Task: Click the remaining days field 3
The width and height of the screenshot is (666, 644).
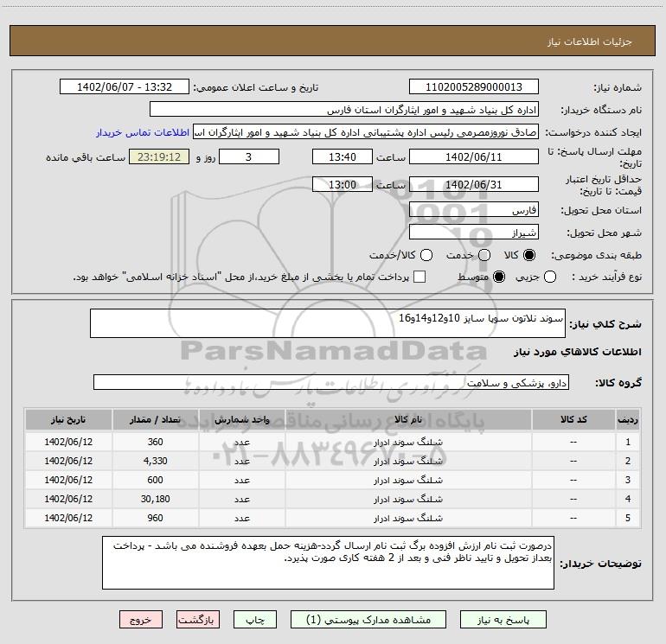Action: tap(249, 156)
